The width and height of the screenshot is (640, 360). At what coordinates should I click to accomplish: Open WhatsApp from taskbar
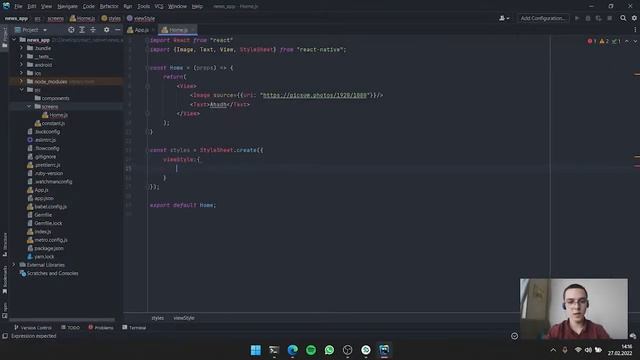(x=329, y=350)
